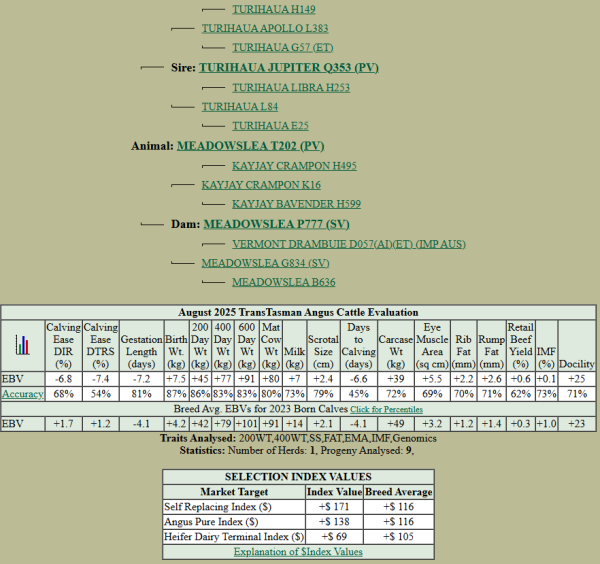Click the Accuracy row link
The height and width of the screenshot is (564, 600).
(x=22, y=394)
